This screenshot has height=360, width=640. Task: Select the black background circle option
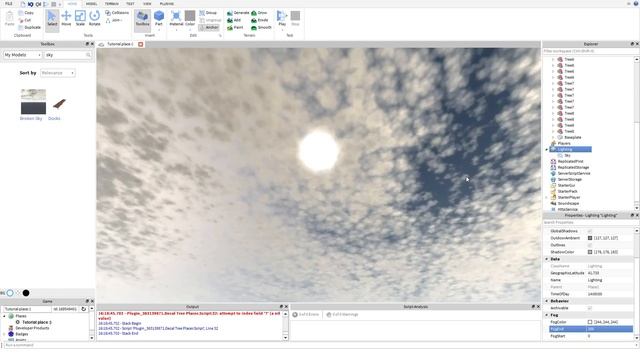(26, 293)
